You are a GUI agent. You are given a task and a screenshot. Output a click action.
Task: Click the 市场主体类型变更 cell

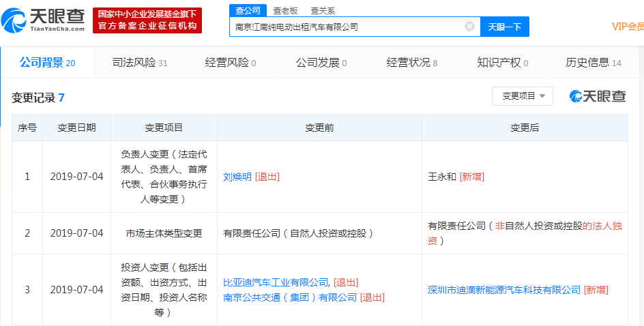pyautogui.click(x=164, y=234)
